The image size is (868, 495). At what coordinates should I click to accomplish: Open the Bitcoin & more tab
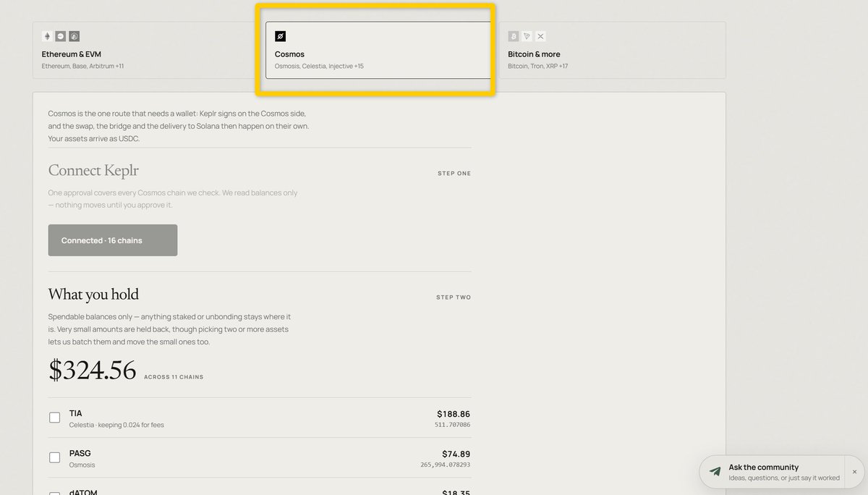click(612, 50)
